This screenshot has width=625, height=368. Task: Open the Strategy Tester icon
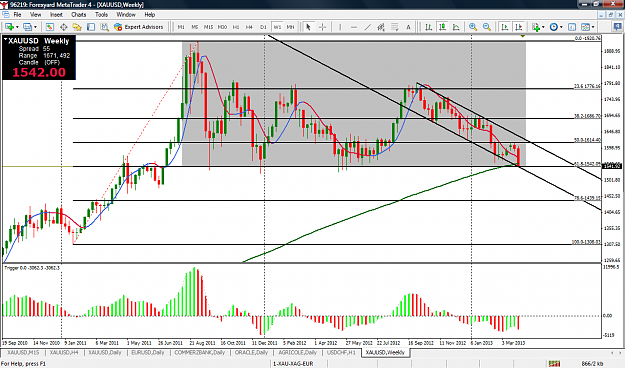(x=104, y=27)
